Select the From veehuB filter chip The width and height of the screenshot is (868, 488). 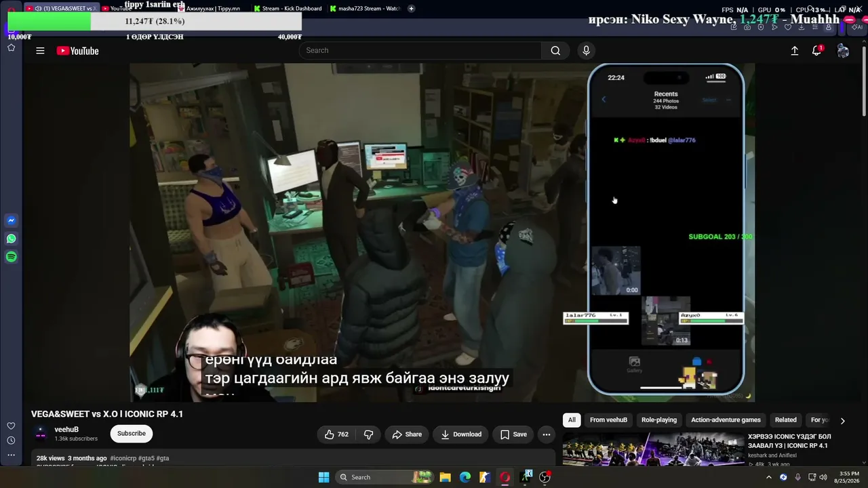click(x=608, y=420)
